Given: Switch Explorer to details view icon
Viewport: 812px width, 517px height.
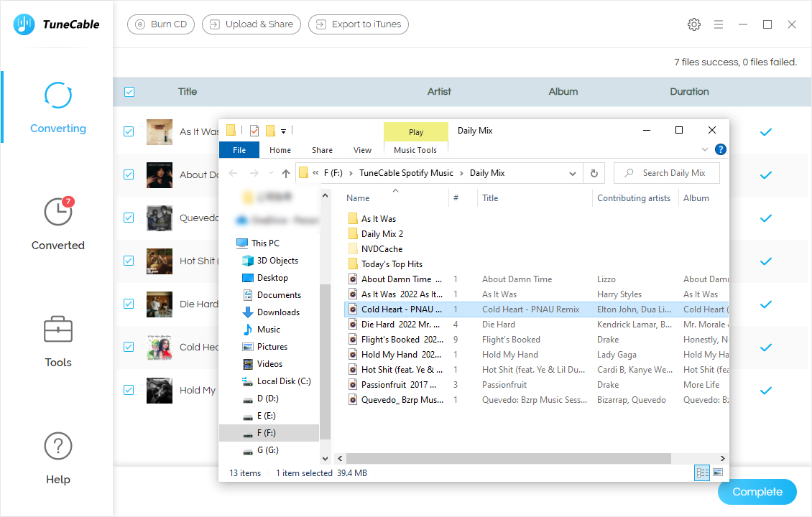Looking at the screenshot, I should pos(702,472).
